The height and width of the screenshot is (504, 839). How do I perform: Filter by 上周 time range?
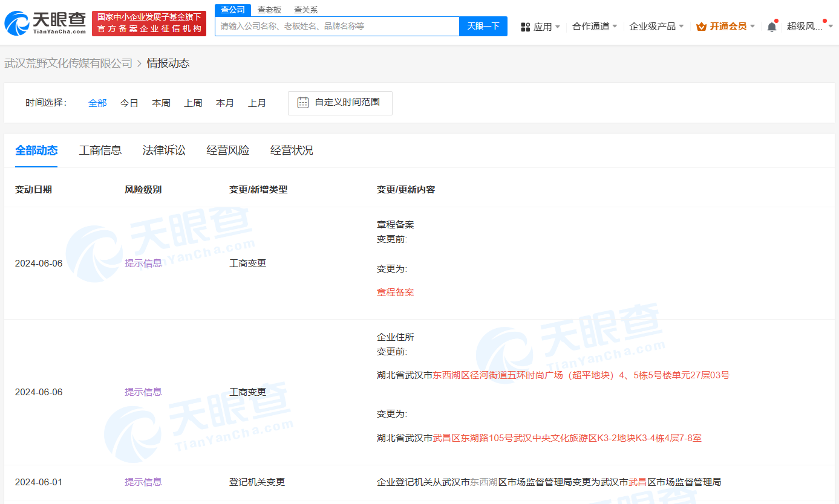[x=193, y=103]
